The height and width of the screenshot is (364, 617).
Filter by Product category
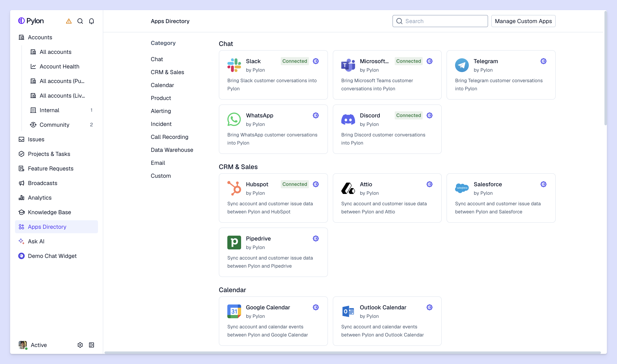point(161,98)
